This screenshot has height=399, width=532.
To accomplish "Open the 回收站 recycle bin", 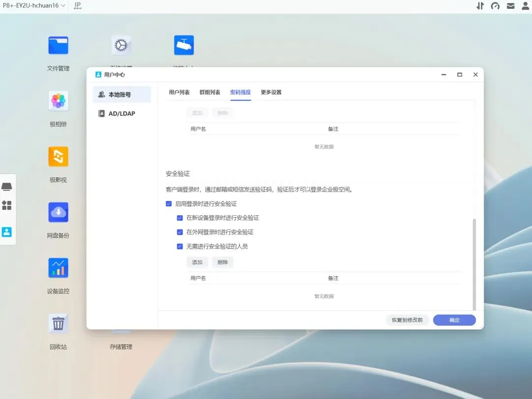I will pyautogui.click(x=58, y=323).
